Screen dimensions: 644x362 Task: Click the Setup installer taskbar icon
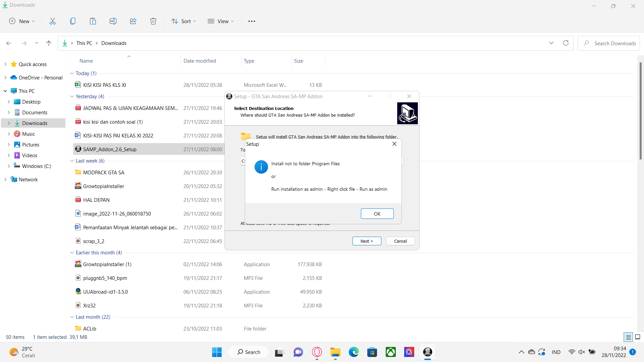428,352
